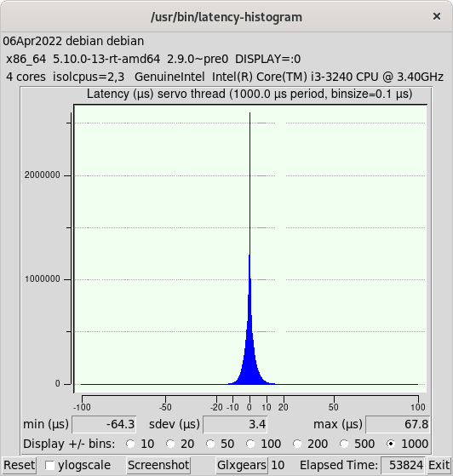Viewport: 453px width, 476px height.
Task: Click the sdev (µs) value field
Action: coord(235,424)
